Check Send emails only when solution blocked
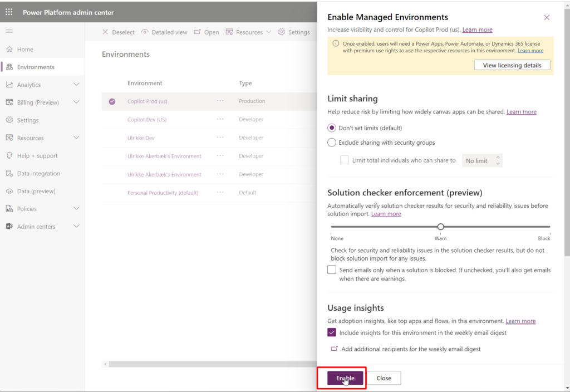This screenshot has height=392, width=570. click(x=332, y=270)
